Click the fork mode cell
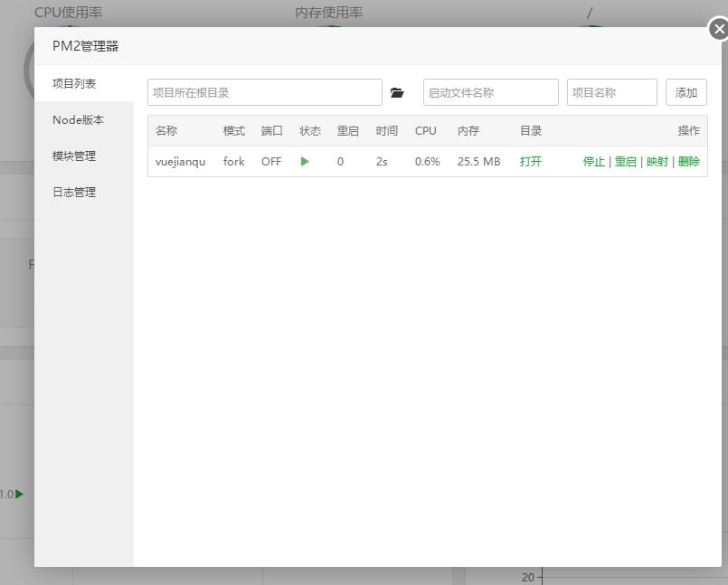This screenshot has height=585, width=728. pyautogui.click(x=233, y=162)
